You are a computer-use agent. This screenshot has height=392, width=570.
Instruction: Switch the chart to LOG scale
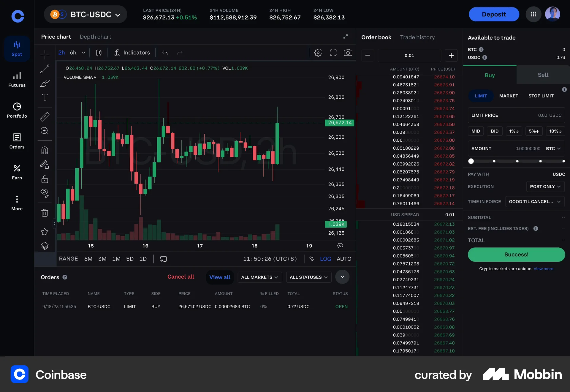[x=326, y=259]
